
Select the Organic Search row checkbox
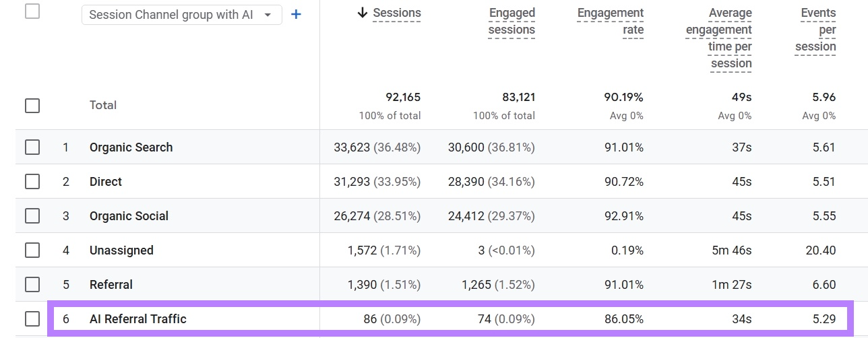32,147
